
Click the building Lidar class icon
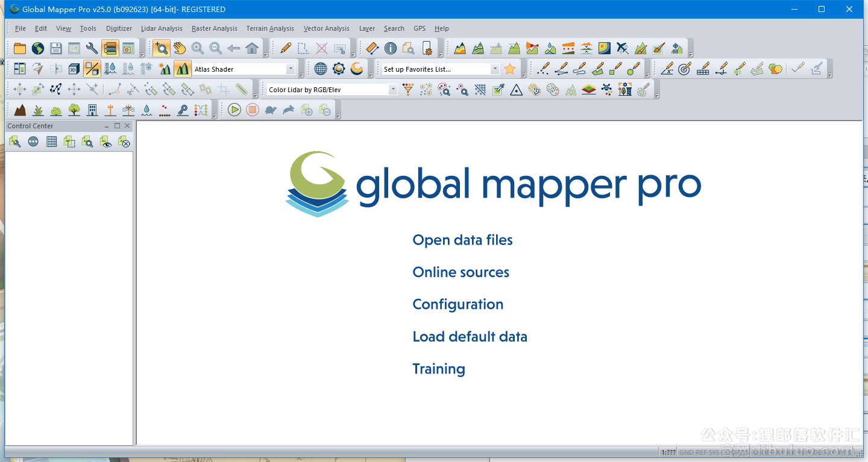pyautogui.click(x=92, y=110)
